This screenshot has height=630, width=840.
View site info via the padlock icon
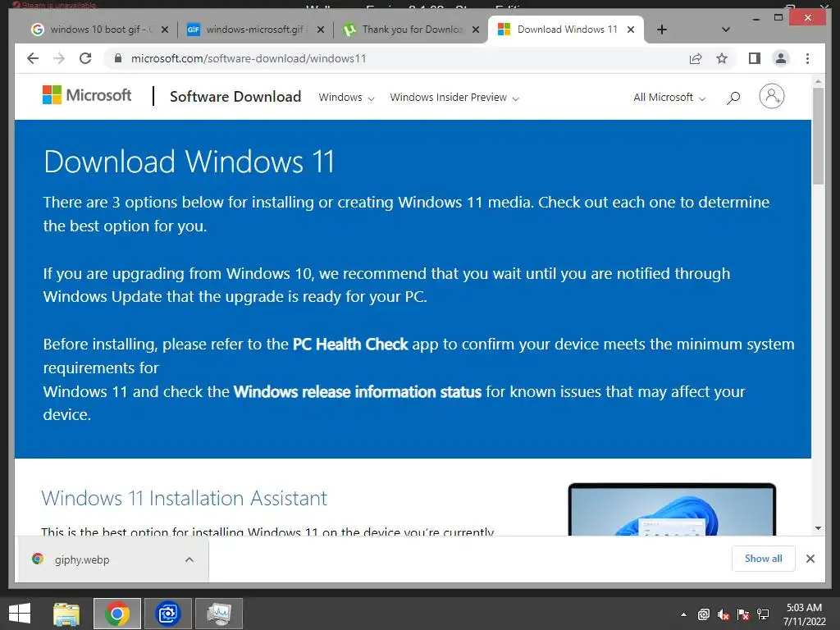[118, 58]
